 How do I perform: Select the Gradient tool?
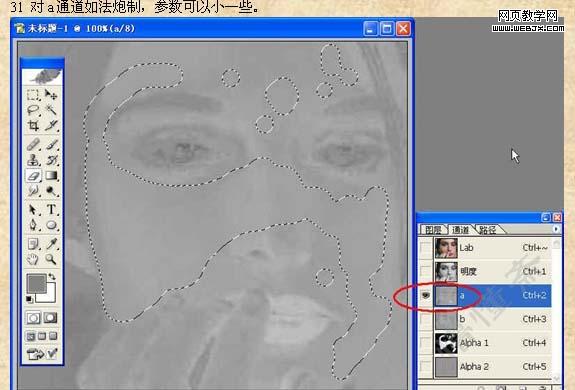(x=51, y=176)
